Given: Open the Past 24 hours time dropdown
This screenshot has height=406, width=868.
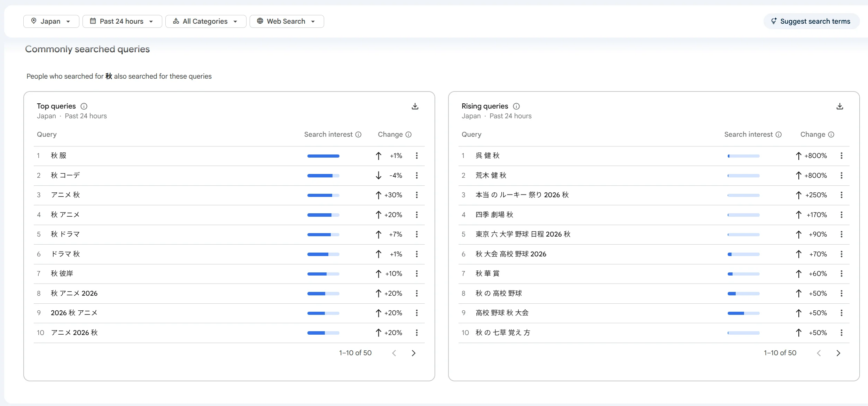Looking at the screenshot, I should point(122,21).
